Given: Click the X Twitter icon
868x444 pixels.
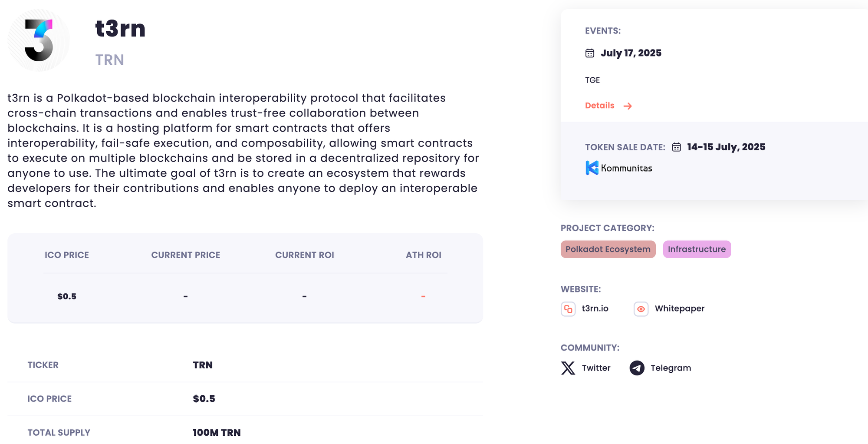Looking at the screenshot, I should click(568, 368).
